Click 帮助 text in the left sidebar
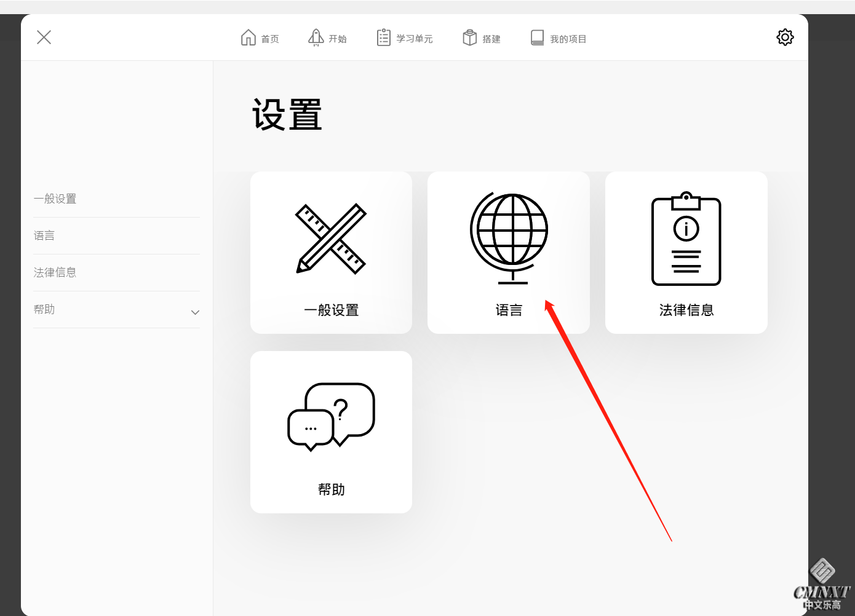 (44, 309)
